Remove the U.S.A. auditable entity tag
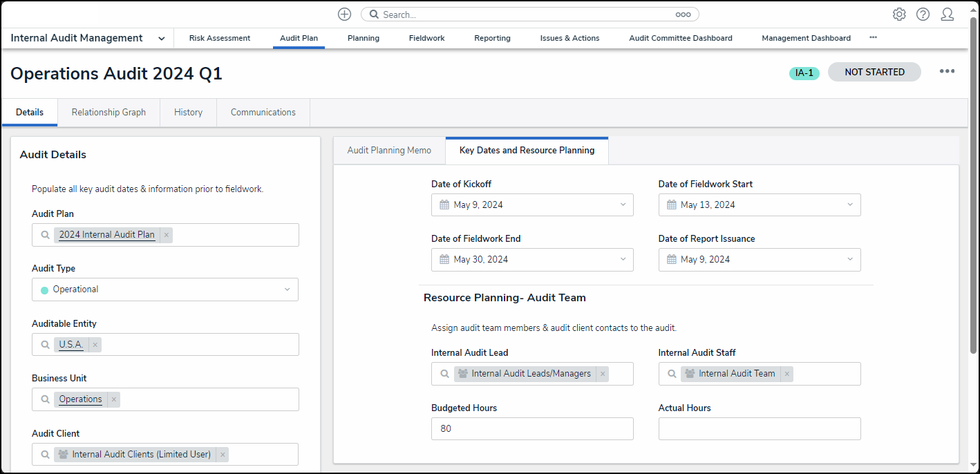The height and width of the screenshot is (474, 980). (x=95, y=345)
